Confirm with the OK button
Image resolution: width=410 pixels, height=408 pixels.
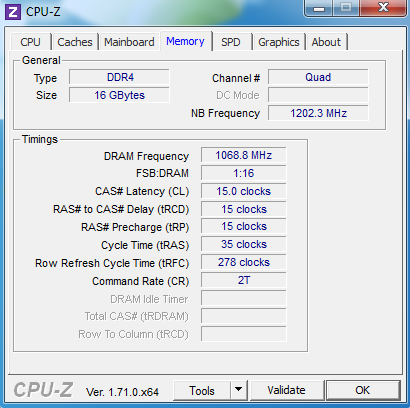[362, 390]
